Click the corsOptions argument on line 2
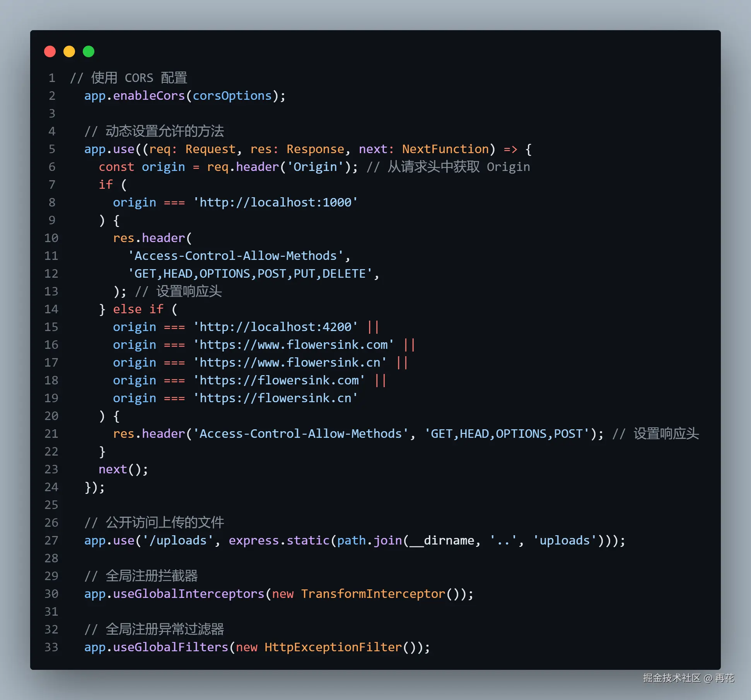 point(232,96)
